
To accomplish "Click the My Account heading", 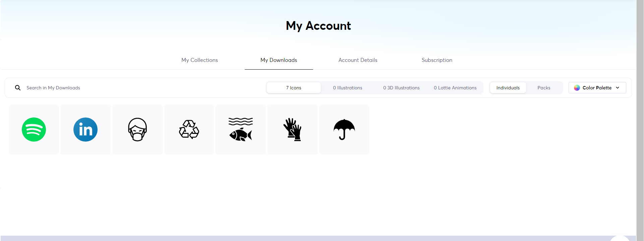I will tap(318, 26).
